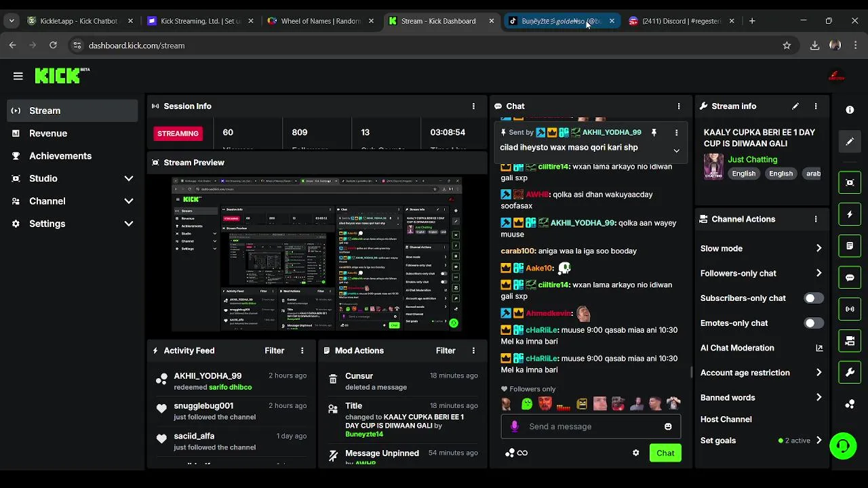Click the Send a message input field
Image resolution: width=868 pixels, height=488 pixels.
point(590,426)
